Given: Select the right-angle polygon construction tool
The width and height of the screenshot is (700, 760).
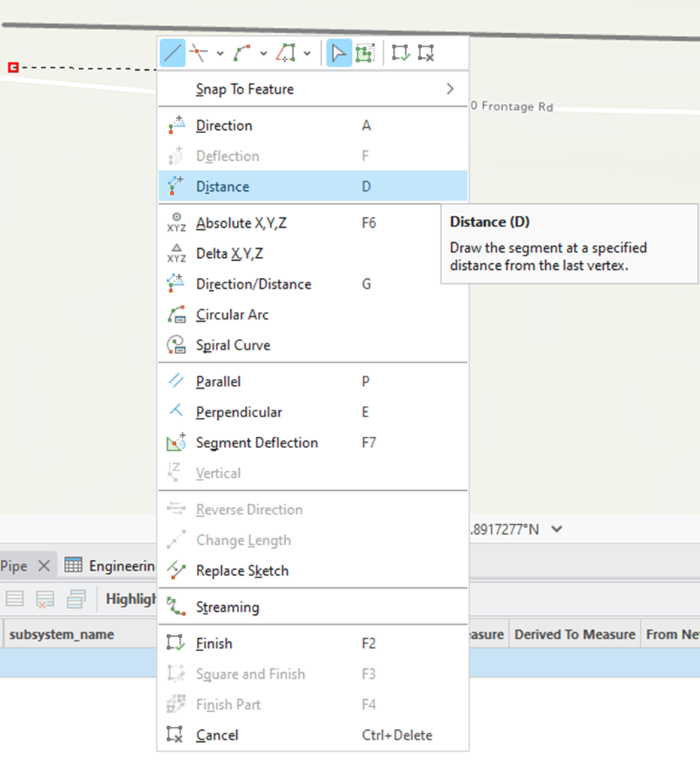Looking at the screenshot, I should tap(286, 53).
